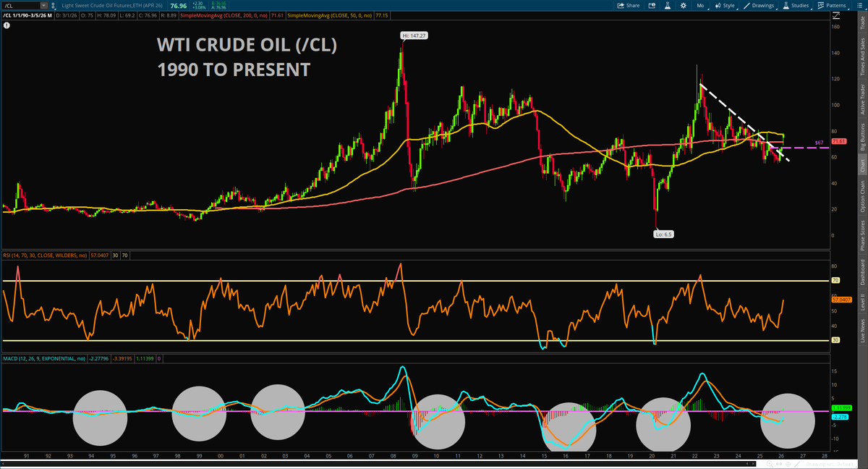Image resolution: width=868 pixels, height=469 pixels.
Task: Select the Times And Sales sidebar tab
Action: click(861, 59)
